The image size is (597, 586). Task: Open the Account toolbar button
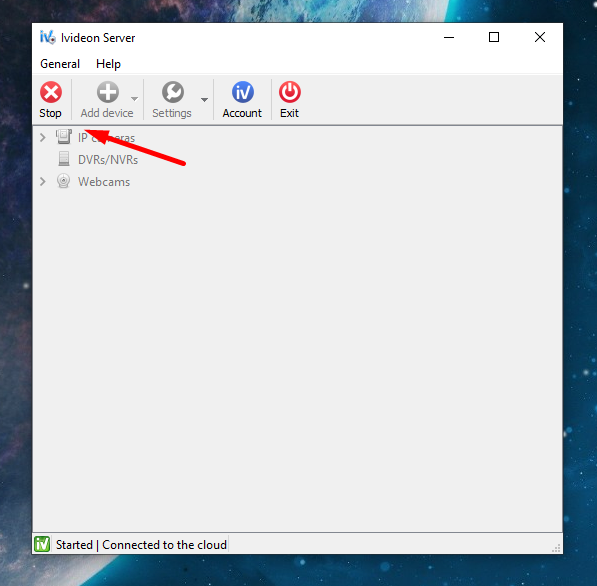[x=242, y=100]
